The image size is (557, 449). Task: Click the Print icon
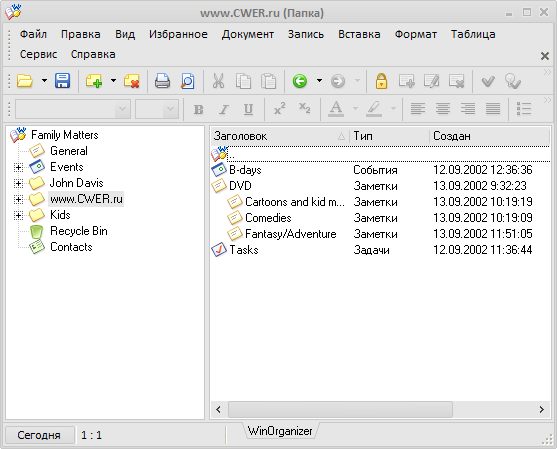(162, 81)
